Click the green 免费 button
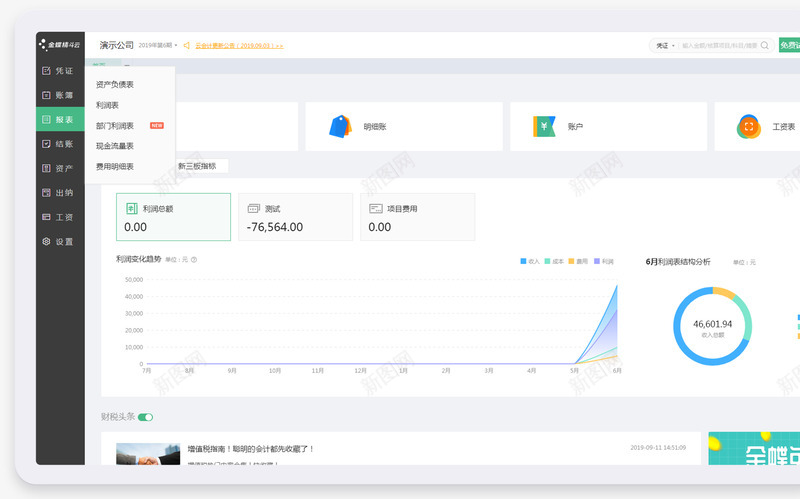 [789, 45]
